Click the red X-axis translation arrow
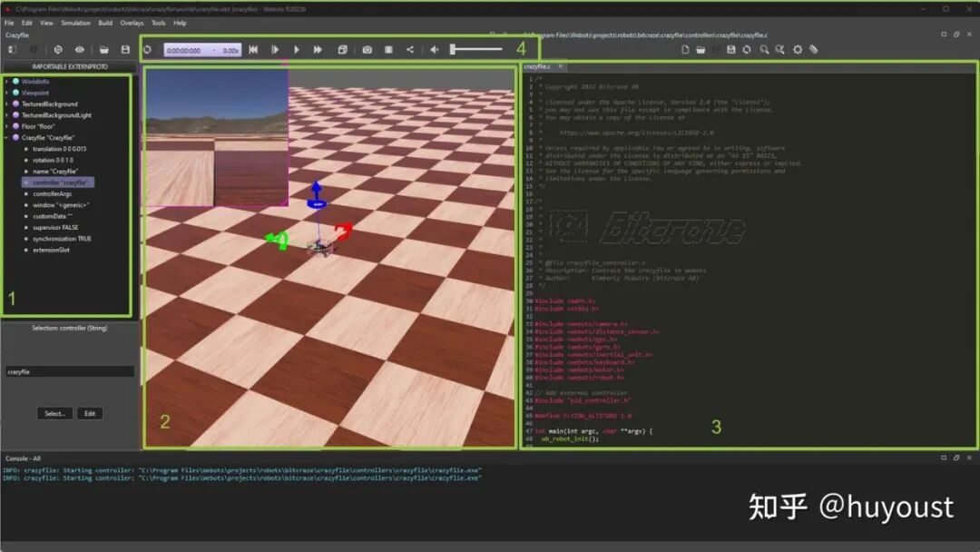The image size is (980, 552). [342, 232]
